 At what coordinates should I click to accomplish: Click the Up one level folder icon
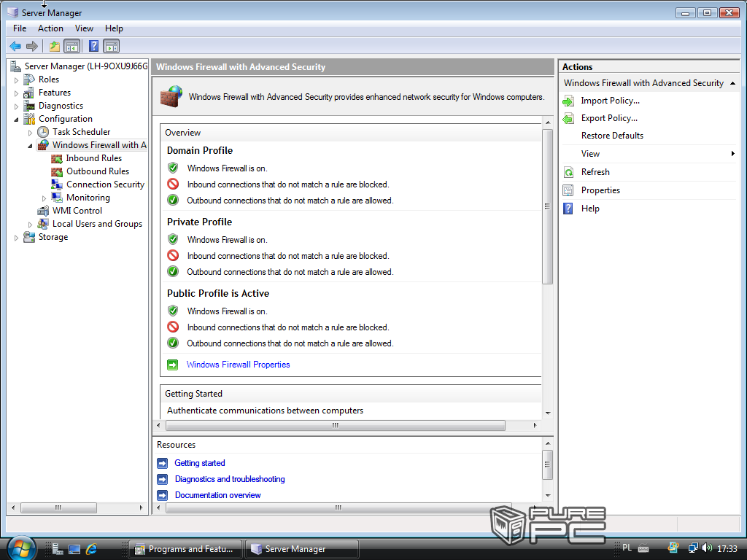pyautogui.click(x=54, y=46)
